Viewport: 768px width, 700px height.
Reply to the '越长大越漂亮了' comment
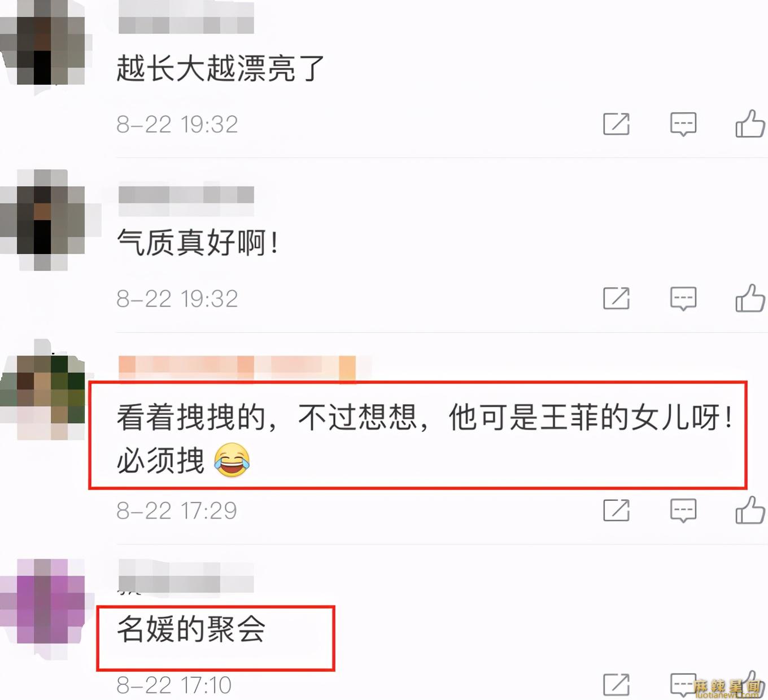click(683, 124)
